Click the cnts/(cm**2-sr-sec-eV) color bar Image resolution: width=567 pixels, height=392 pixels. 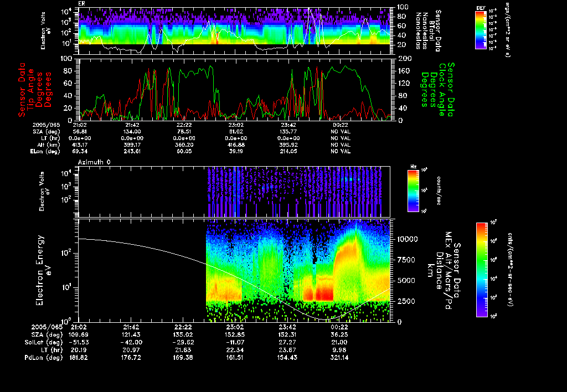tap(482, 270)
